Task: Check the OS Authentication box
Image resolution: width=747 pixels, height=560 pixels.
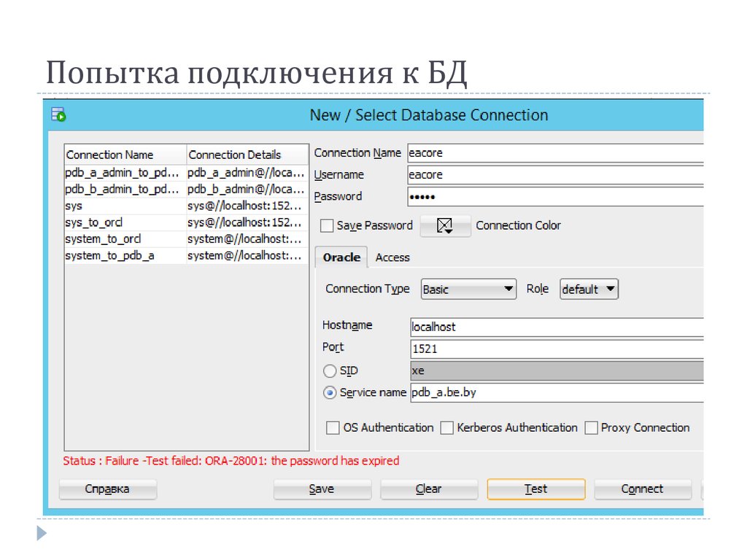Action: [x=333, y=427]
